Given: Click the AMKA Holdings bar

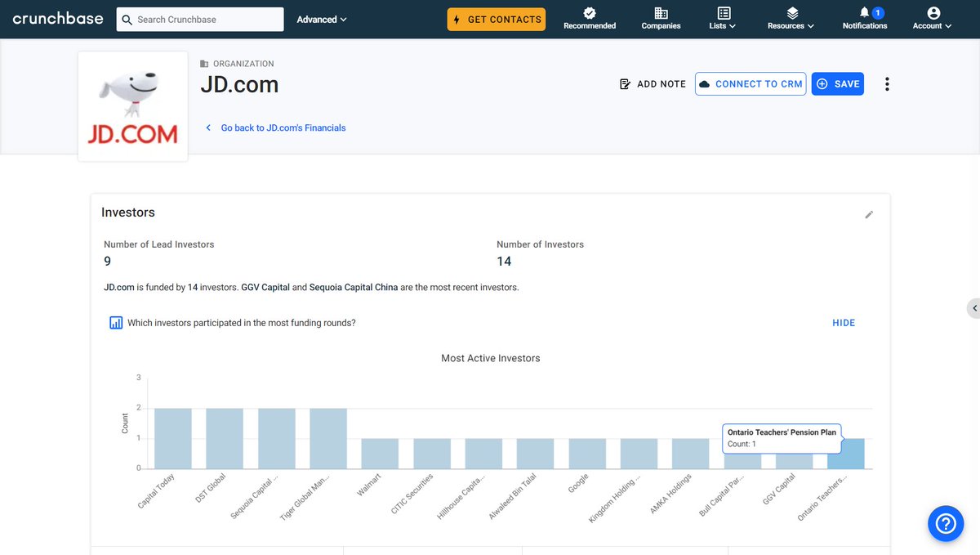Looking at the screenshot, I should 691,454.
